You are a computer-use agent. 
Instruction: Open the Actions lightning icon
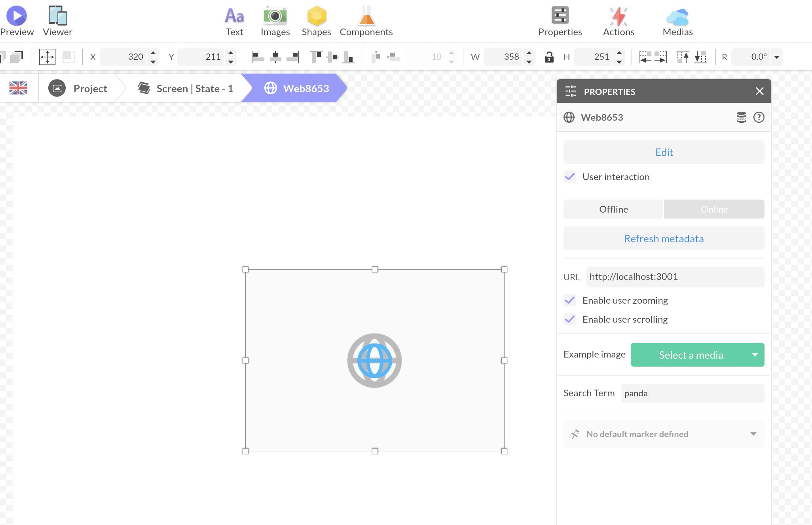pos(618,16)
